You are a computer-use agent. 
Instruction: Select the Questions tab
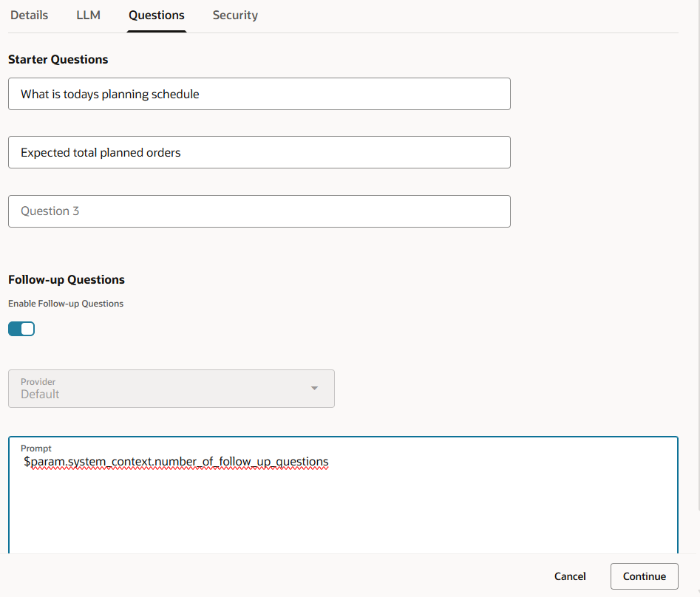point(156,16)
